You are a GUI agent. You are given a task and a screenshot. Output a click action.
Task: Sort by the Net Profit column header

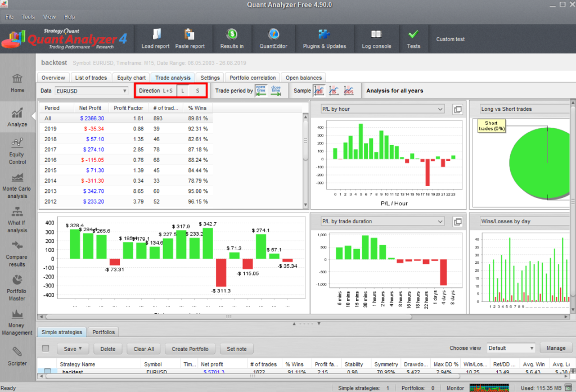(90, 108)
